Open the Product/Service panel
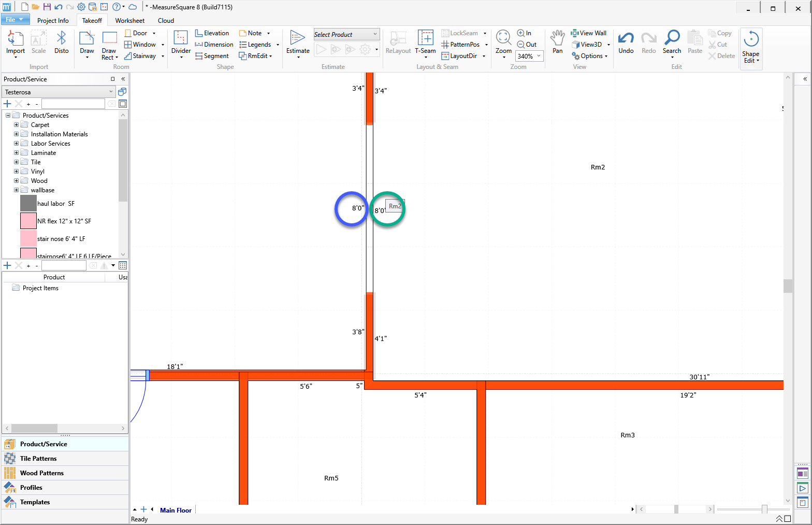The image size is (812, 525). click(65, 444)
